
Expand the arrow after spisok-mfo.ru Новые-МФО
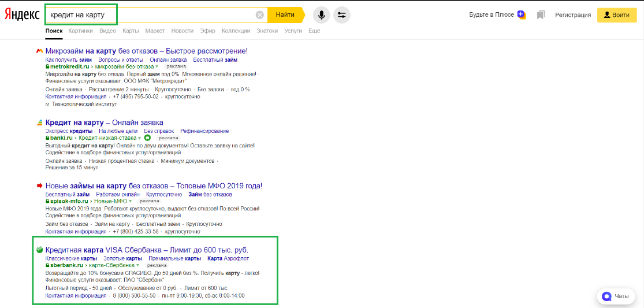click(x=130, y=202)
